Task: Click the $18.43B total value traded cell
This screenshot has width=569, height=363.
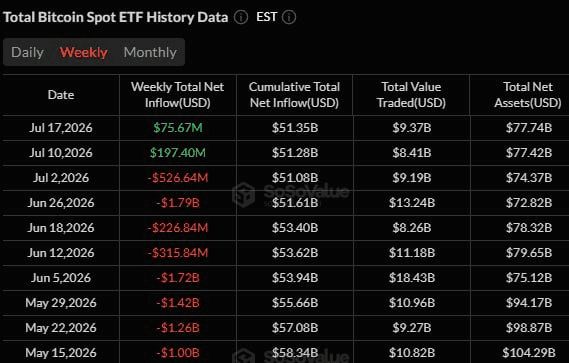Action: (x=412, y=278)
